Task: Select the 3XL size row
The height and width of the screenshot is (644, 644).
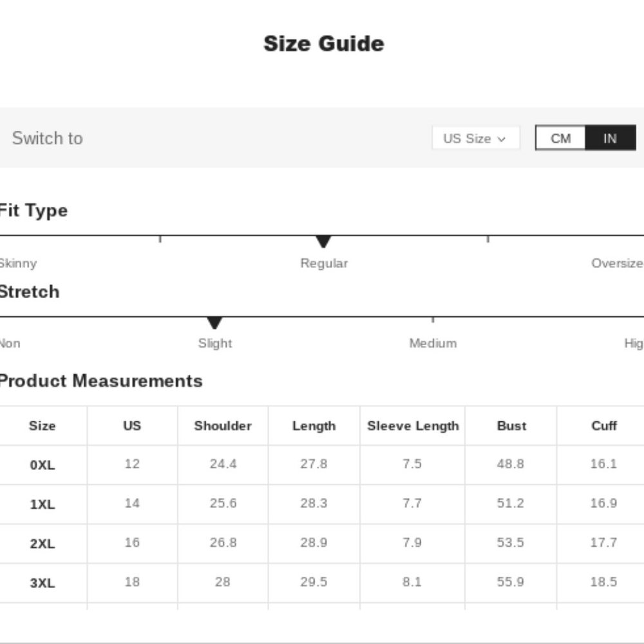Action: coord(43,583)
